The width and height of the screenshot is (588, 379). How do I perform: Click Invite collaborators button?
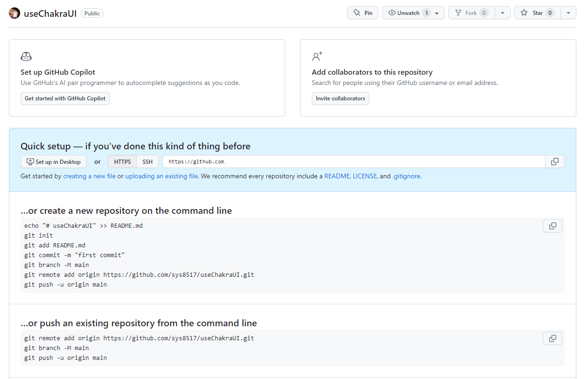340,98
